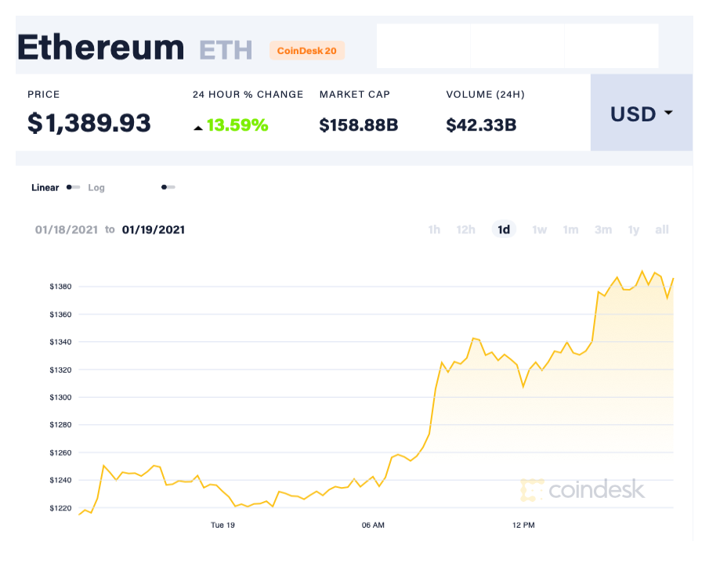The width and height of the screenshot is (709, 588).
Task: Expand the currency selector panel
Action: click(641, 114)
